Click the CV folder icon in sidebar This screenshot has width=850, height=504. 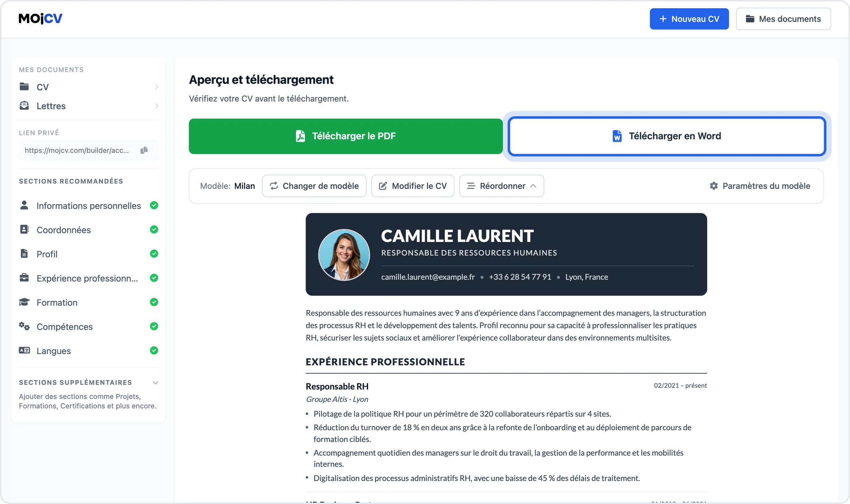24,86
